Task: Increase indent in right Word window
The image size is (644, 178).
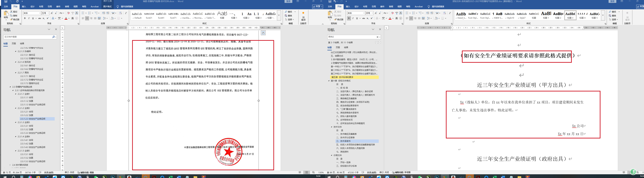Action: click(x=432, y=13)
